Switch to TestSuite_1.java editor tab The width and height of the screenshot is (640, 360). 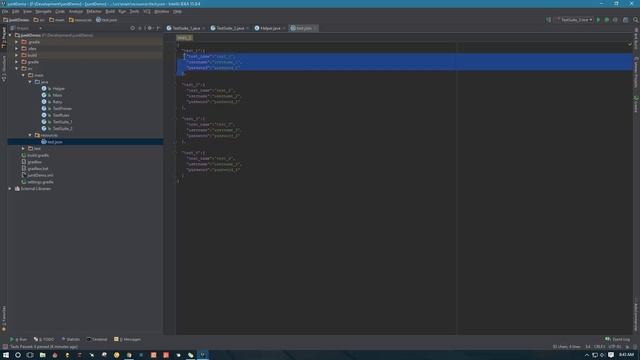coord(186,28)
